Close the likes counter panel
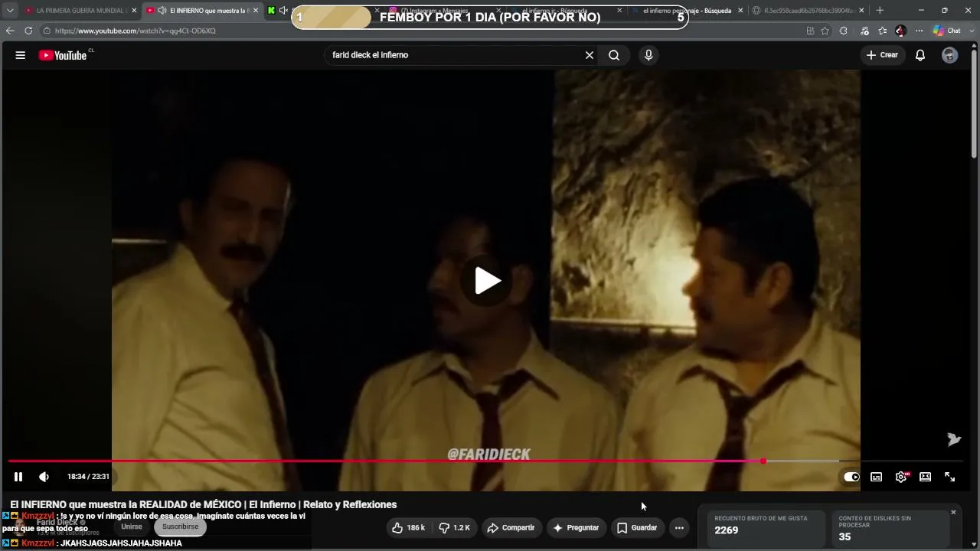Viewport: 980px width, 551px height. coord(953,512)
